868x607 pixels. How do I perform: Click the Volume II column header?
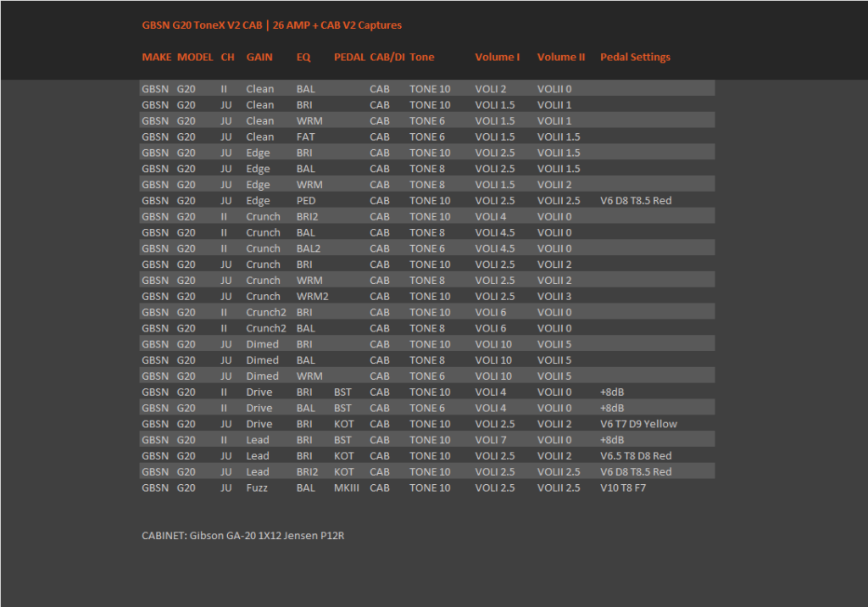point(561,57)
